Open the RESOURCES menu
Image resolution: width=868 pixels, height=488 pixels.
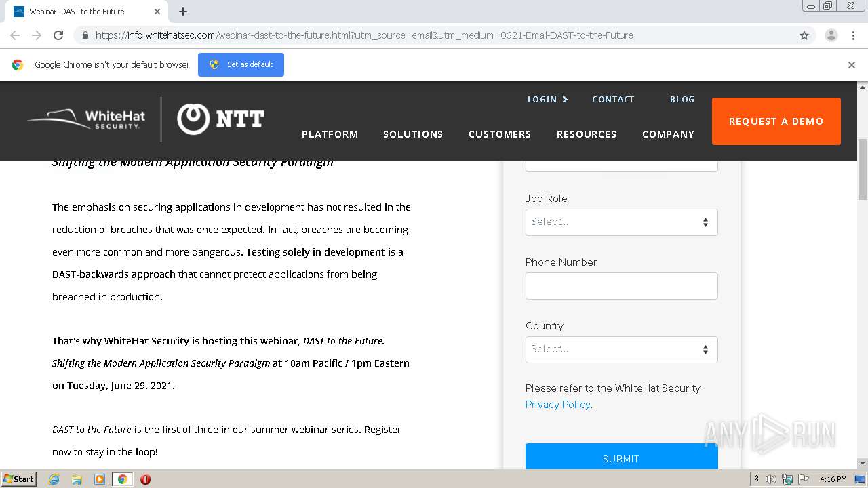(587, 134)
